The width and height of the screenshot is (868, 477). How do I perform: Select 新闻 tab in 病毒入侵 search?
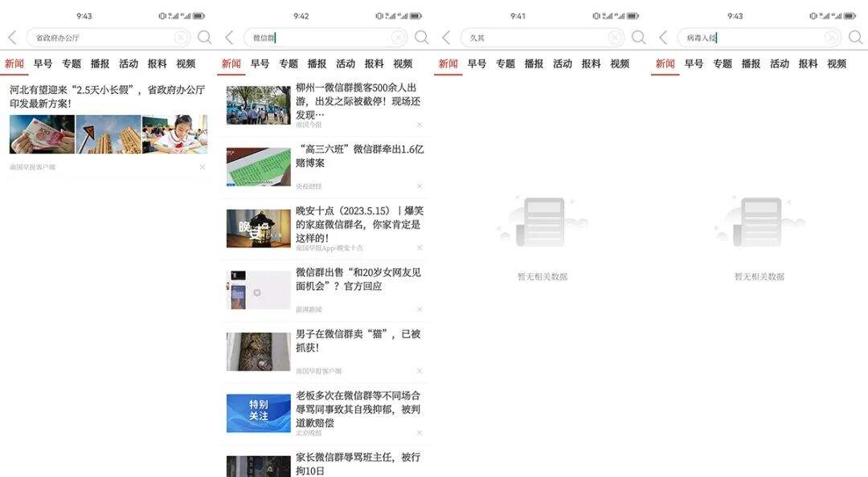pos(665,63)
